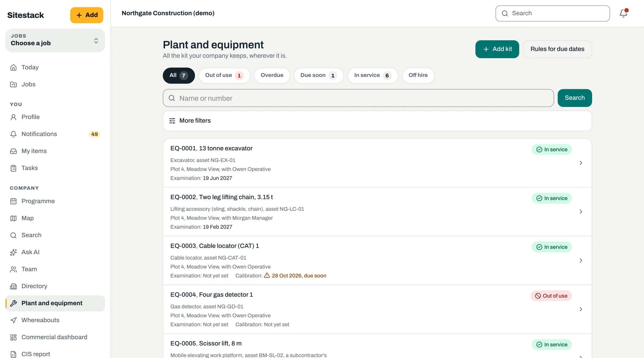Show Overdue equipment

[x=272, y=75]
